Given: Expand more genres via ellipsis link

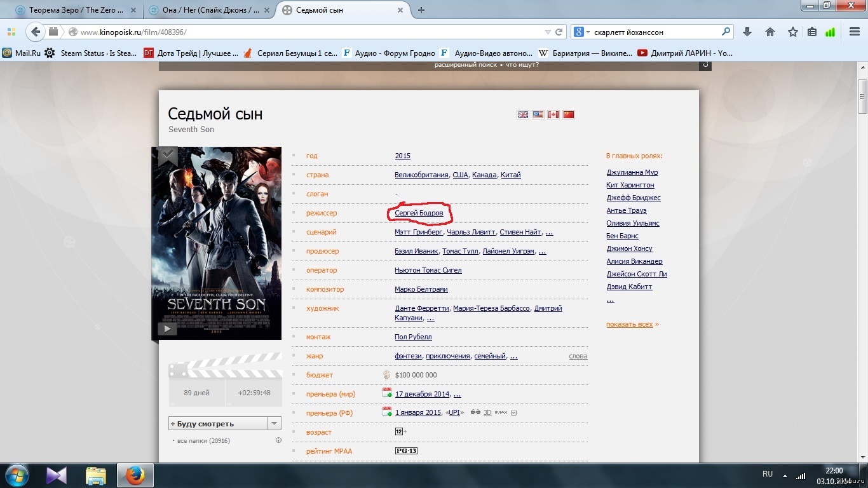Looking at the screenshot, I should coord(514,356).
